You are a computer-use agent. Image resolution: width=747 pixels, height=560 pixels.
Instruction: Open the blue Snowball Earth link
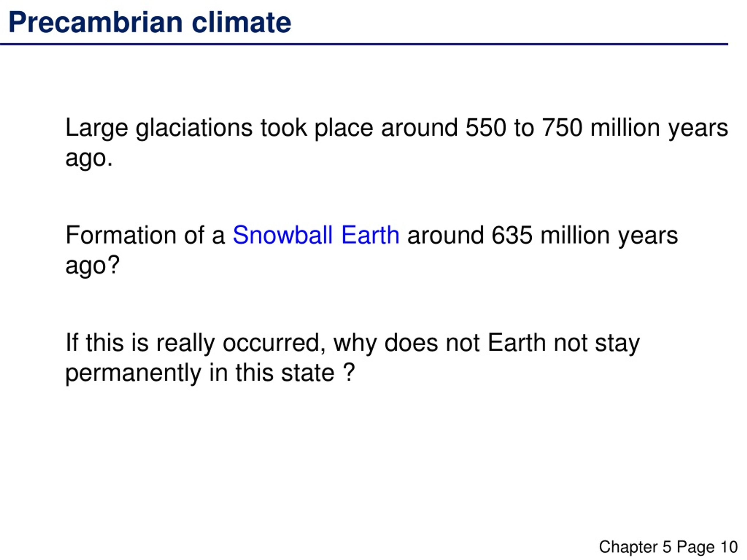(x=316, y=235)
